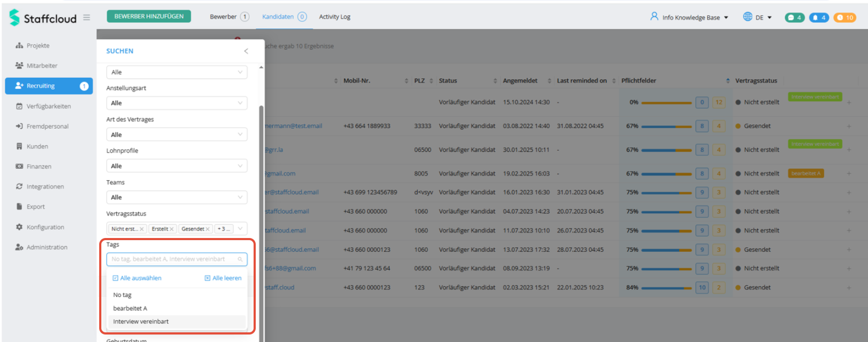Open Recruiting in the sidebar
The image size is (868, 342).
49,86
